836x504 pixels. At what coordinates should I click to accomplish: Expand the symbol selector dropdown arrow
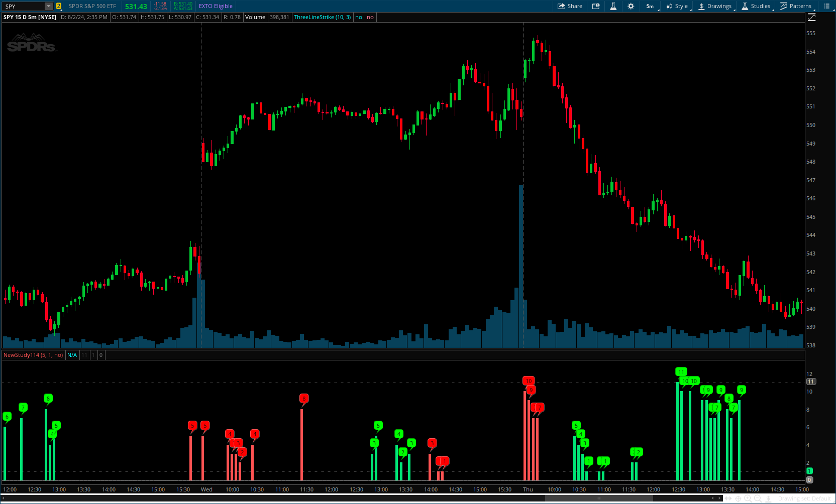coord(49,6)
